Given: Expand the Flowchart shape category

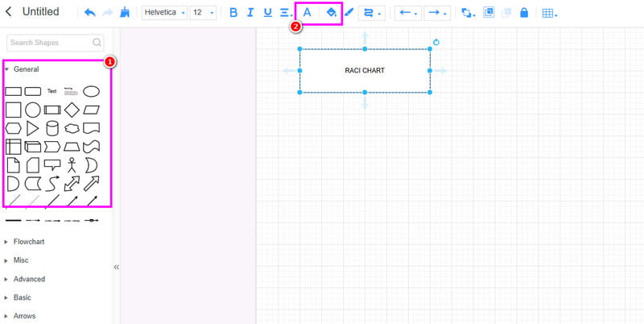Looking at the screenshot, I should (x=29, y=242).
